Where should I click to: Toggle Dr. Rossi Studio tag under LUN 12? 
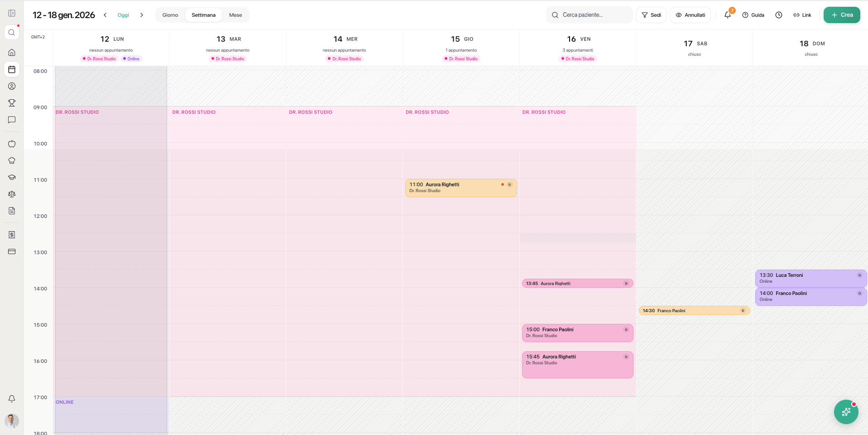99,58
